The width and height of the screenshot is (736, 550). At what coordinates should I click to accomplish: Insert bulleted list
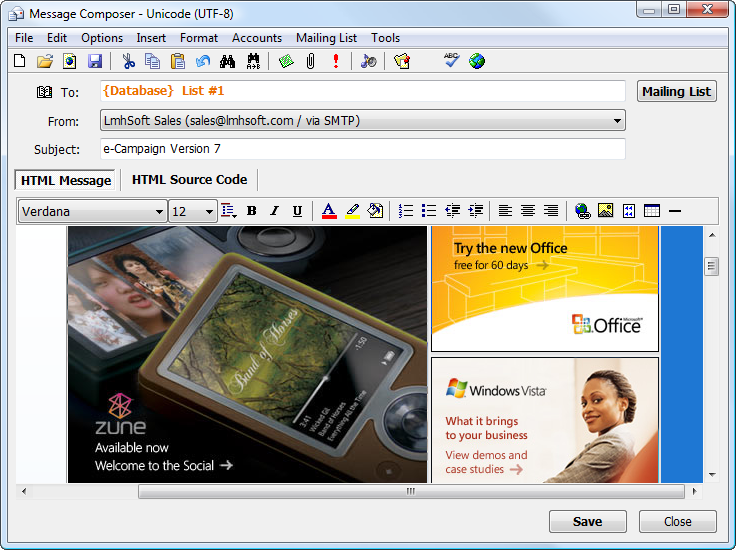click(x=429, y=211)
